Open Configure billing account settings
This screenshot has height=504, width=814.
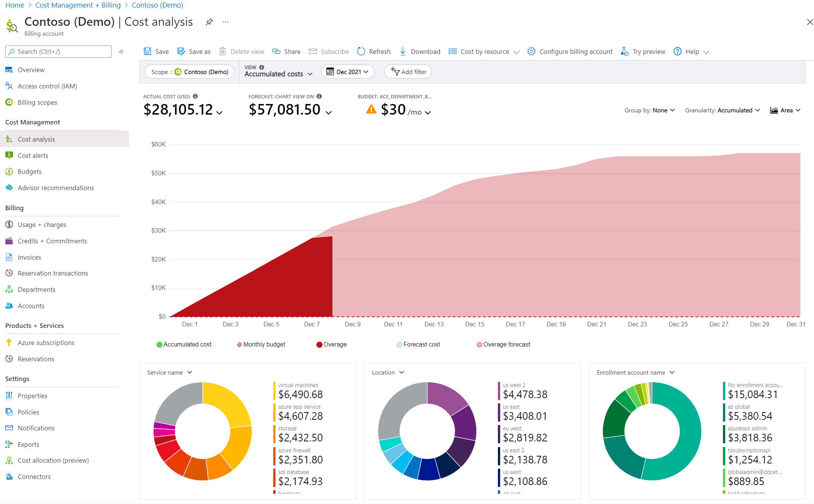(x=569, y=52)
